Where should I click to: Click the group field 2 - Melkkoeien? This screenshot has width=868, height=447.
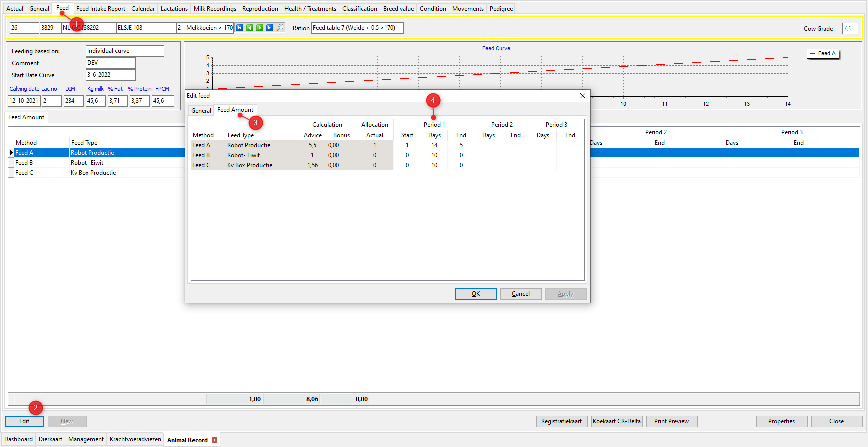pos(205,28)
